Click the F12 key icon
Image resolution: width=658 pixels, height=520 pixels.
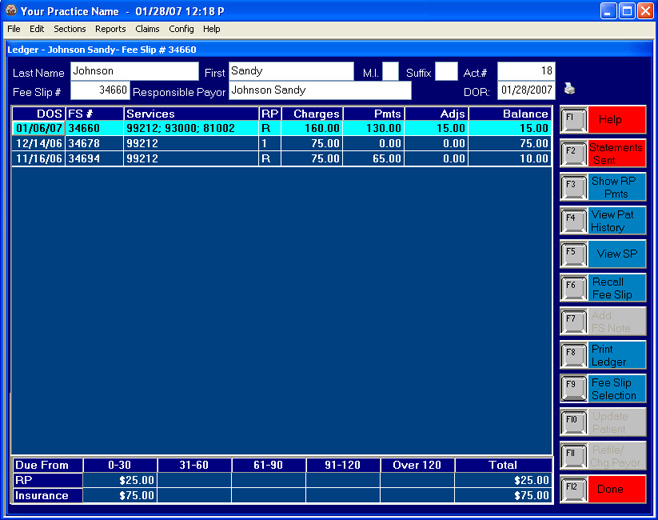pos(573,489)
